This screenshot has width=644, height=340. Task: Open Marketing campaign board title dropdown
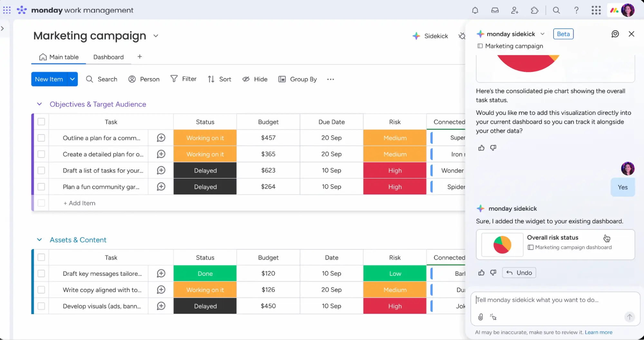point(156,36)
